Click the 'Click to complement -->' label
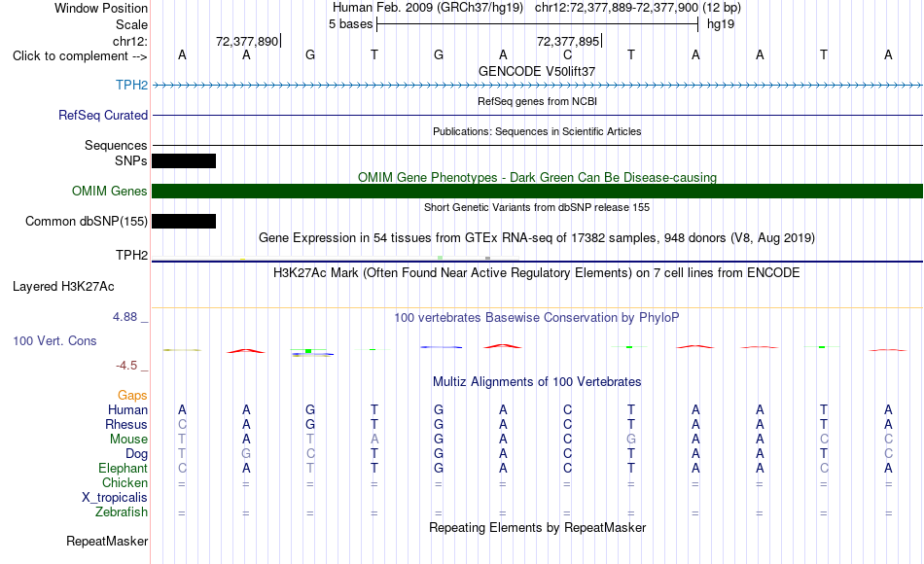Image resolution: width=924 pixels, height=564 pixels. (x=80, y=56)
